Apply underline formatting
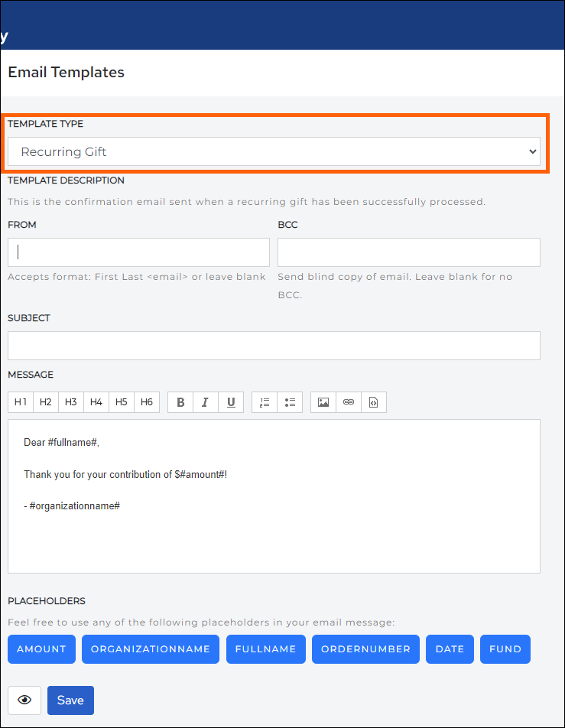Screen dimensions: 565x728 (x=231, y=401)
